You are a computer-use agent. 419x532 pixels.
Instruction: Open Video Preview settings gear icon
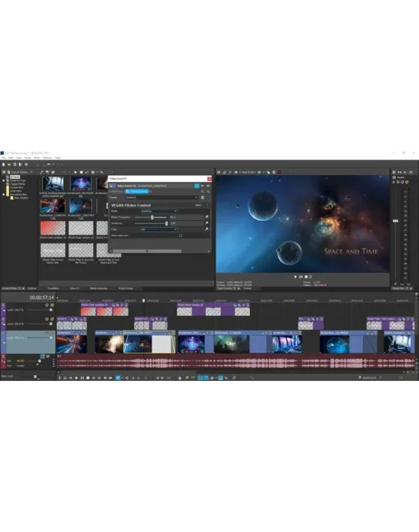point(219,172)
